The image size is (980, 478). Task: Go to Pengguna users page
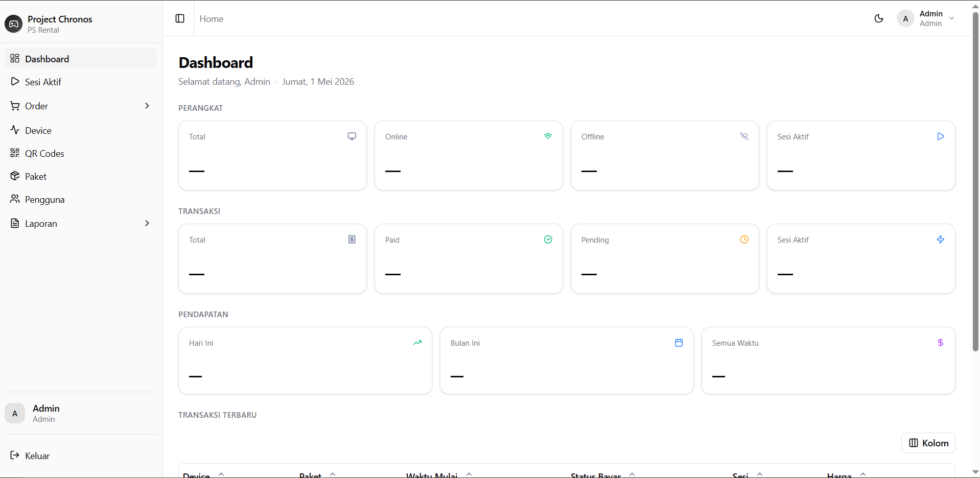81,199
